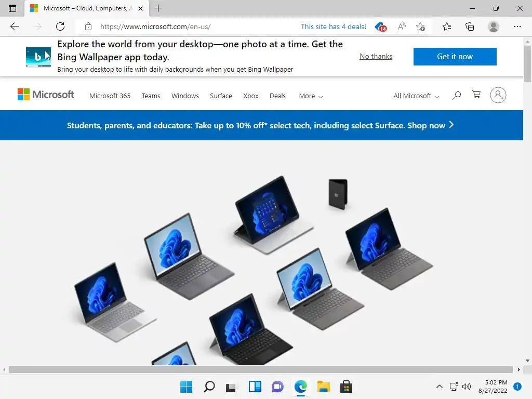The width and height of the screenshot is (532, 399).
Task: Show hidden system tray icons
Action: [439, 387]
